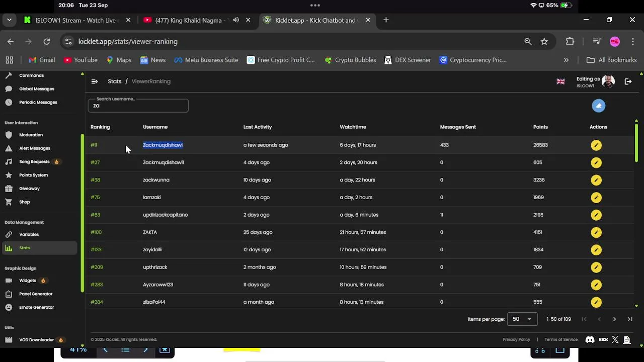This screenshot has width=644, height=362.
Task: Click the Crypto Bubbles bookmark
Action: pos(350,60)
